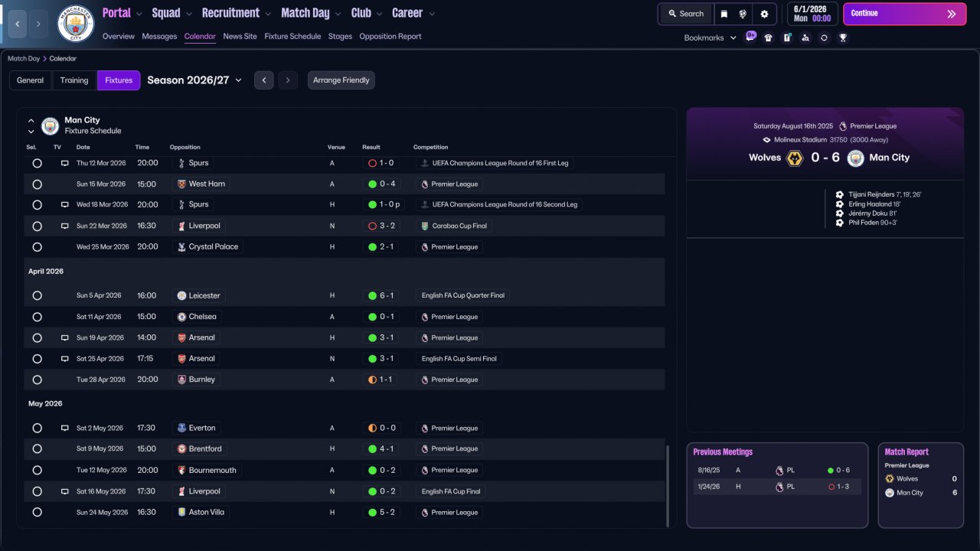
Task: Go to the previous season with left arrow
Action: (264, 80)
